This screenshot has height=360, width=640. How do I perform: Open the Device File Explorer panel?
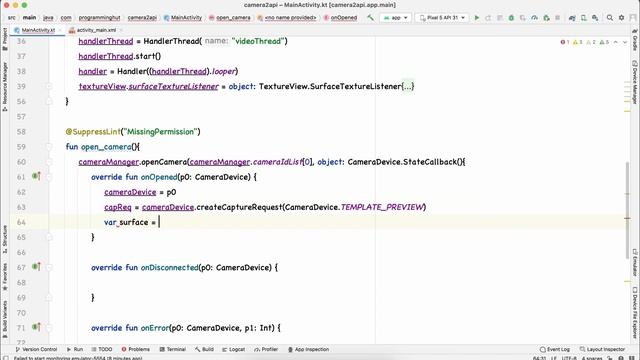point(635,312)
